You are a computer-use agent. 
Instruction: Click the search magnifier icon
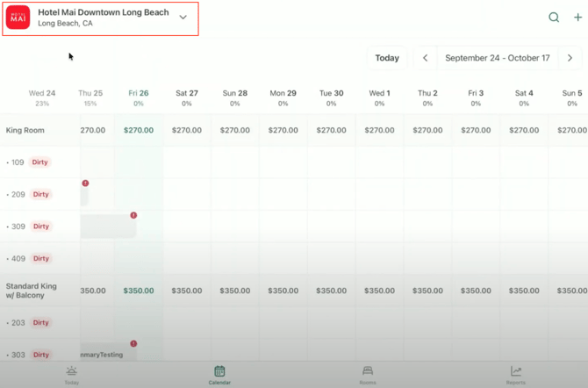[554, 18]
